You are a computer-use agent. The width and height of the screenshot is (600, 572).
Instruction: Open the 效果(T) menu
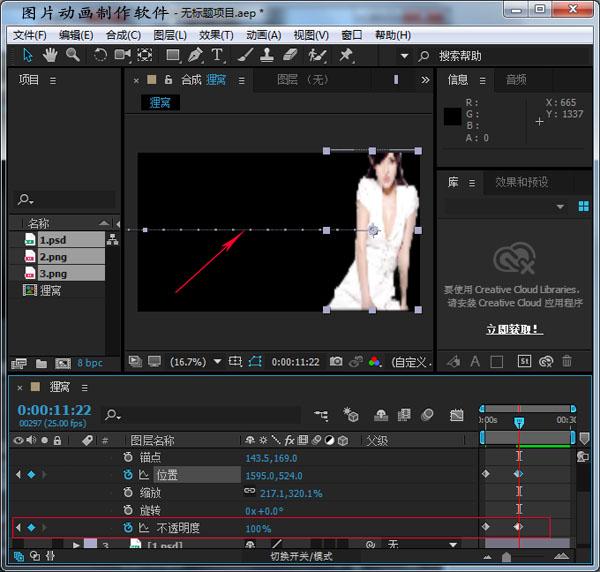tap(216, 35)
